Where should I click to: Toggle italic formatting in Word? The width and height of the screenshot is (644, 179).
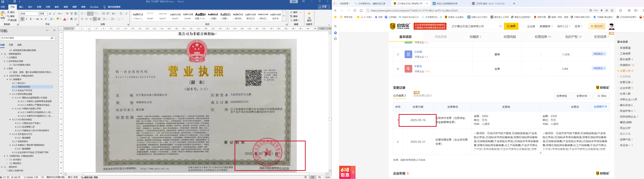(26, 19)
